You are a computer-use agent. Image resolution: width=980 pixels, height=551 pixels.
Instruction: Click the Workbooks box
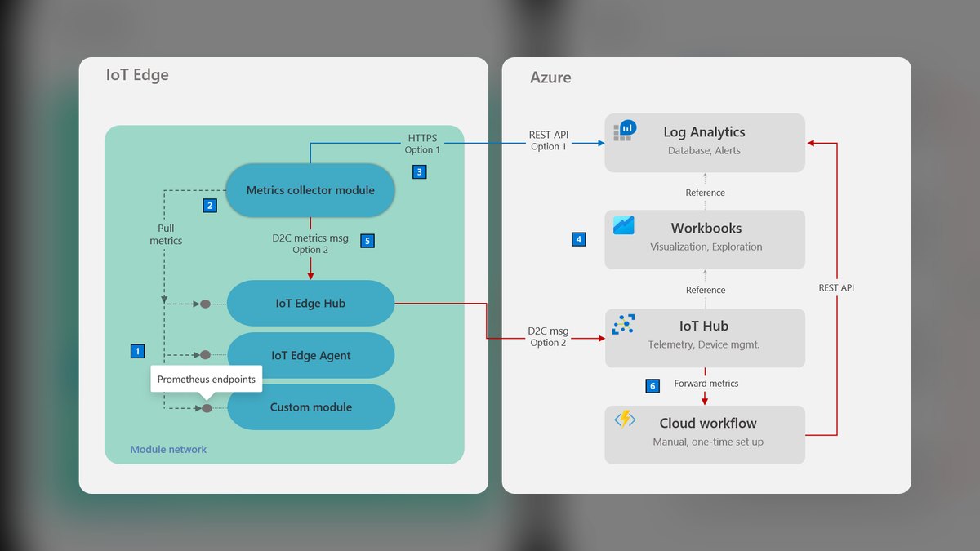[x=705, y=239]
